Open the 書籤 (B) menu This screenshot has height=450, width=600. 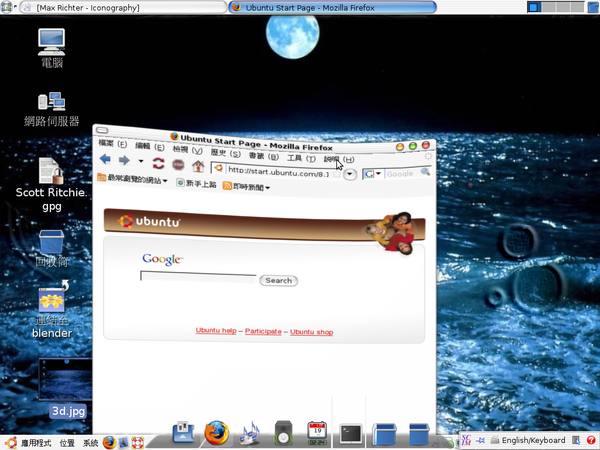click(264, 156)
